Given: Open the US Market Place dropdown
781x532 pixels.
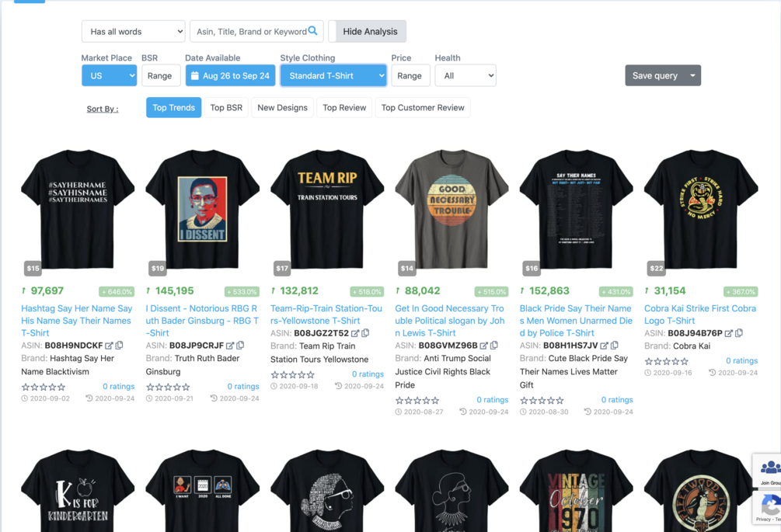Looking at the screenshot, I should (x=109, y=75).
